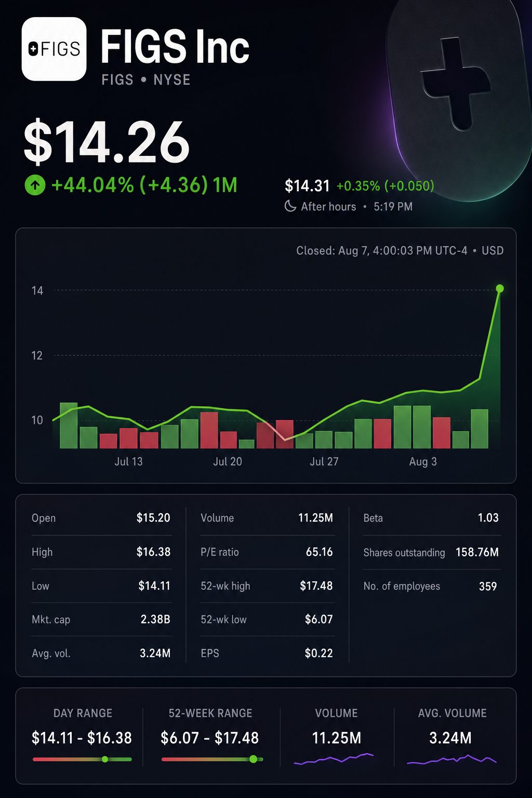Click the 52-wk high value $17.48
This screenshot has height=798, width=532.
point(316,586)
